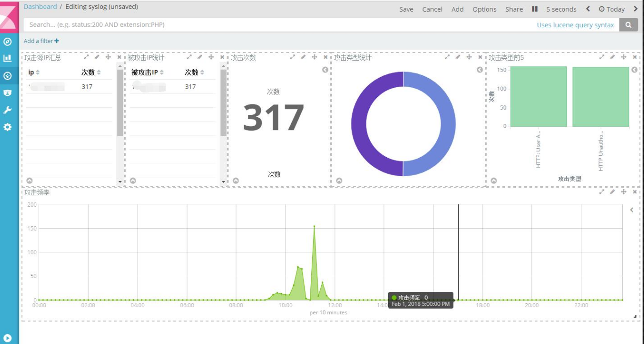
Task: Expand the 攻击类型统计 panel to full screen
Action: click(x=447, y=57)
